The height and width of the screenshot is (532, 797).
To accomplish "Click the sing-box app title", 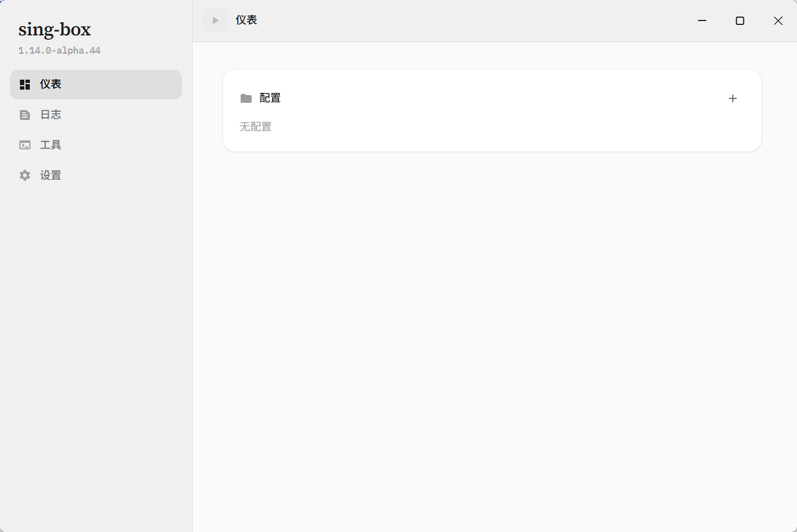I will tap(54, 29).
